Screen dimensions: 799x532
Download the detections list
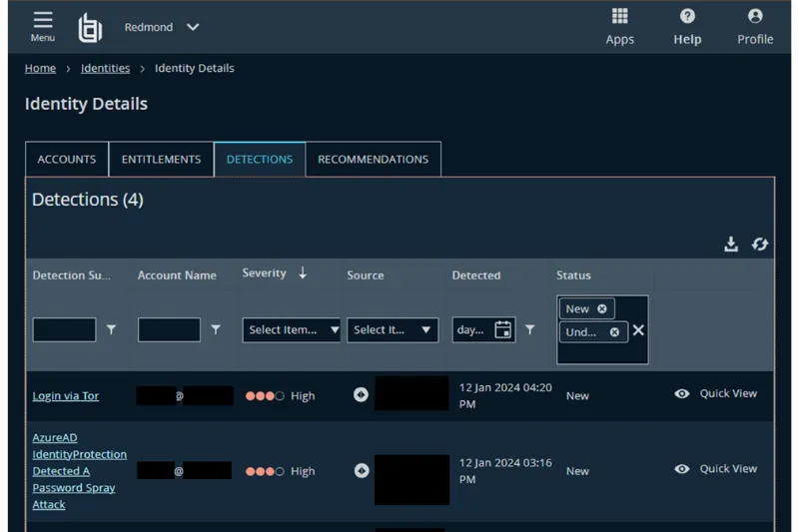(x=731, y=245)
